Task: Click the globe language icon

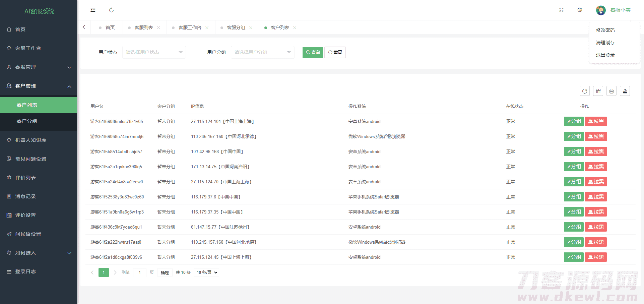Action: [580, 10]
